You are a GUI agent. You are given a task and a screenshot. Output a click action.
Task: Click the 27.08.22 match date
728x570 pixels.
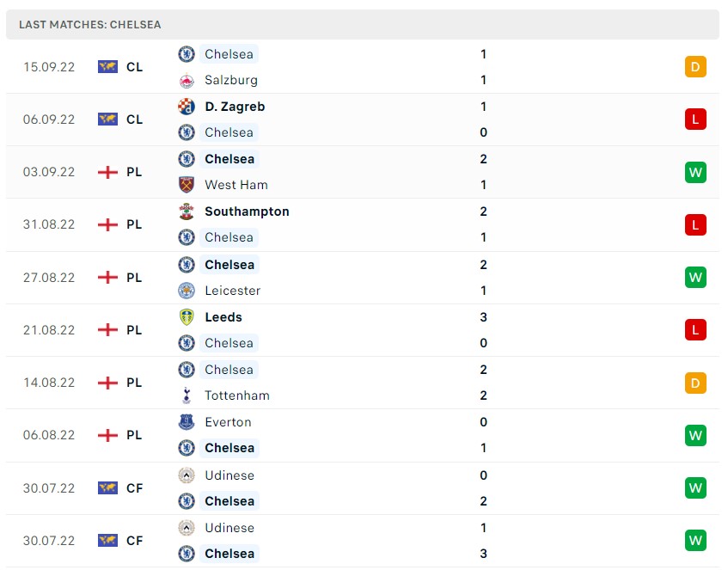[x=49, y=278]
